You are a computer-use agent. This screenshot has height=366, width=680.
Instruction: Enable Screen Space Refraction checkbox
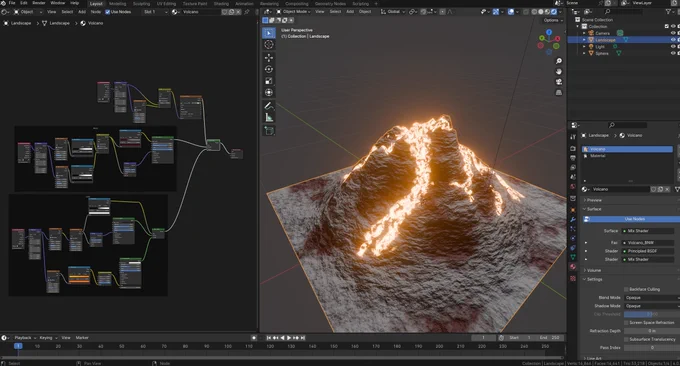click(x=626, y=323)
